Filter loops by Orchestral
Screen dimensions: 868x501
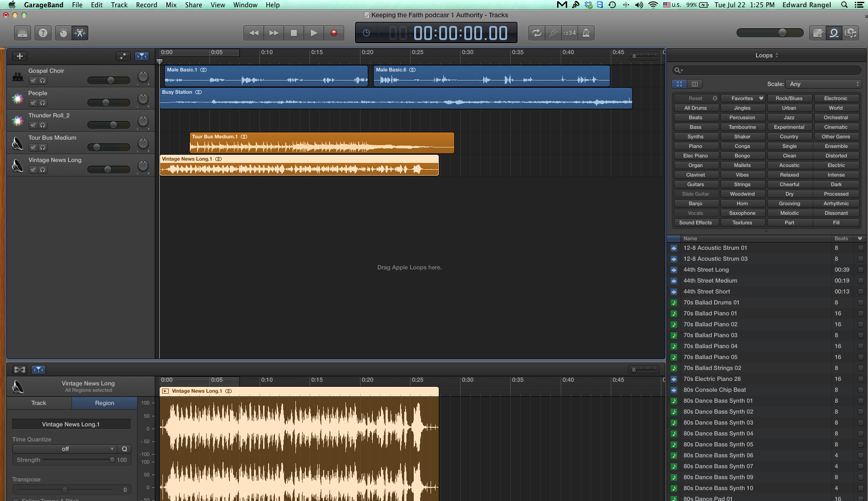click(x=836, y=117)
